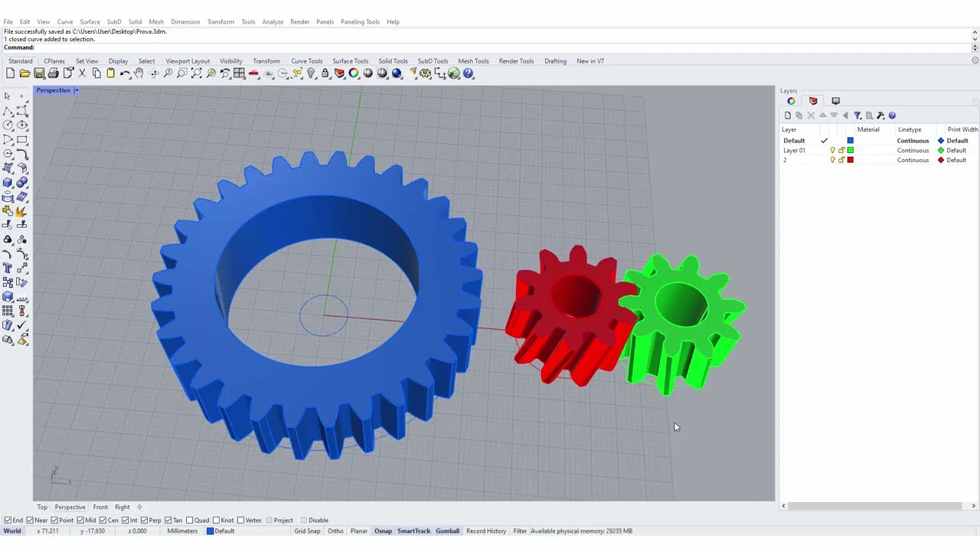The image size is (980, 551).
Task: Click the New file icon in Standard toolbar
Action: (10, 73)
